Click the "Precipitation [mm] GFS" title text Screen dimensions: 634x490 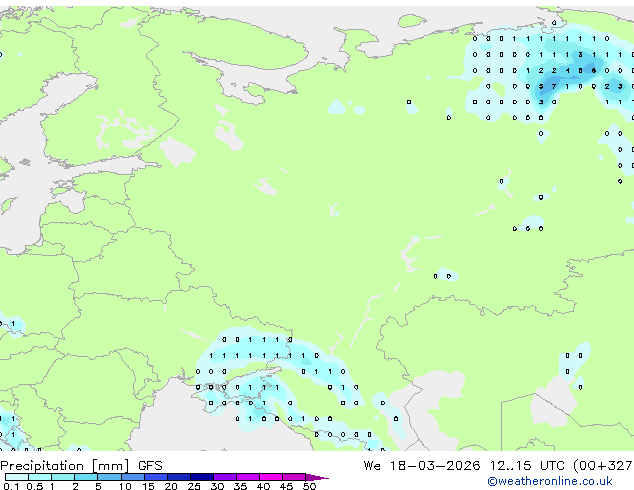pos(81,466)
